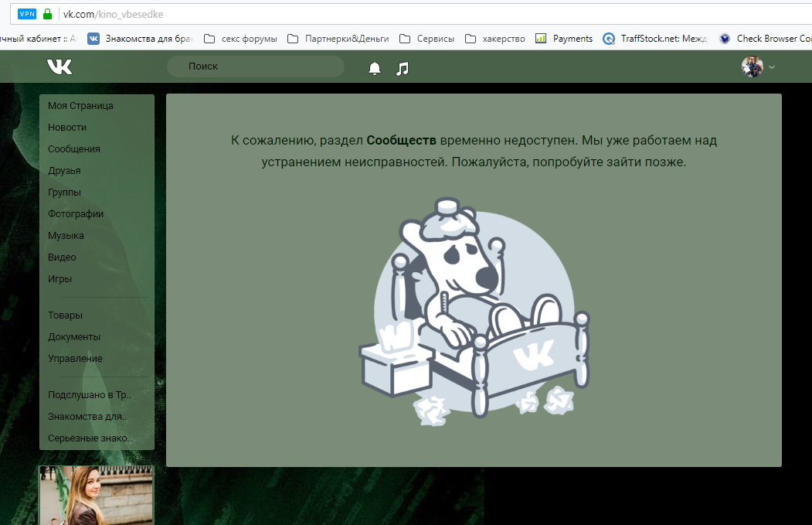Open the Сервисы bookmark folder
The height and width of the screenshot is (525, 812).
click(427, 39)
